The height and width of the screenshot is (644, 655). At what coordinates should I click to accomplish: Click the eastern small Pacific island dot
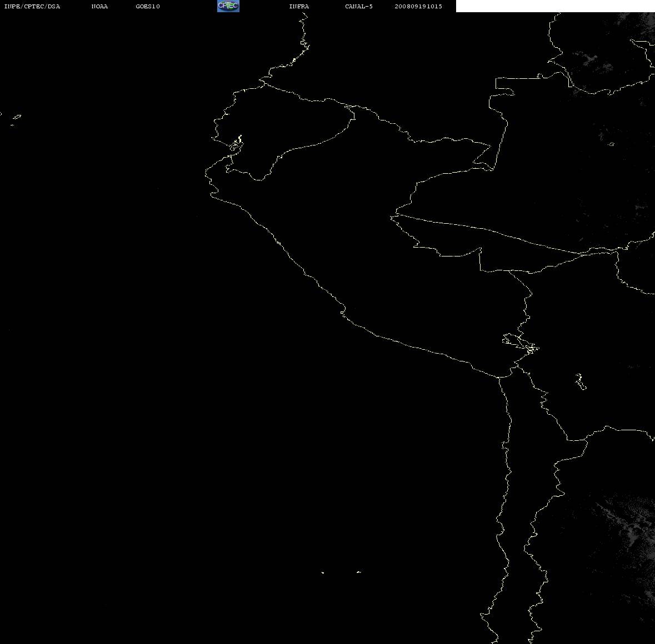pos(359,572)
